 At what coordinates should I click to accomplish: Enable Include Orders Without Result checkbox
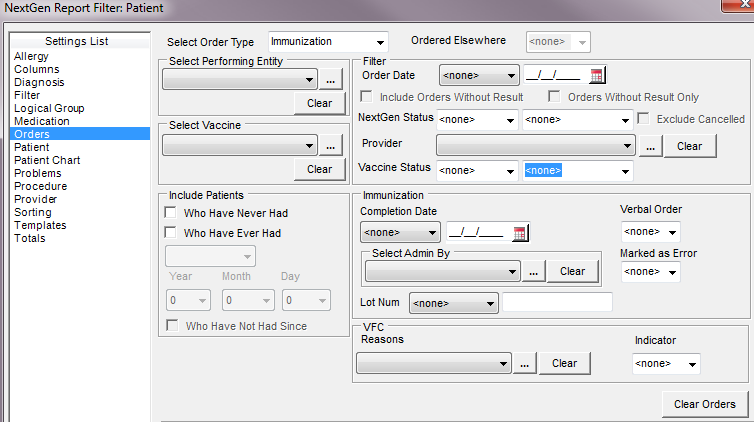pos(366,97)
